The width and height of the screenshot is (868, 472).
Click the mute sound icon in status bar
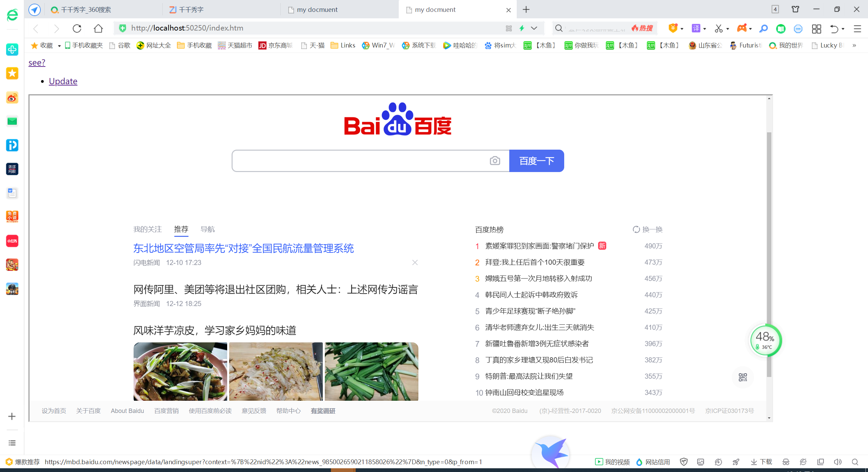click(x=838, y=462)
